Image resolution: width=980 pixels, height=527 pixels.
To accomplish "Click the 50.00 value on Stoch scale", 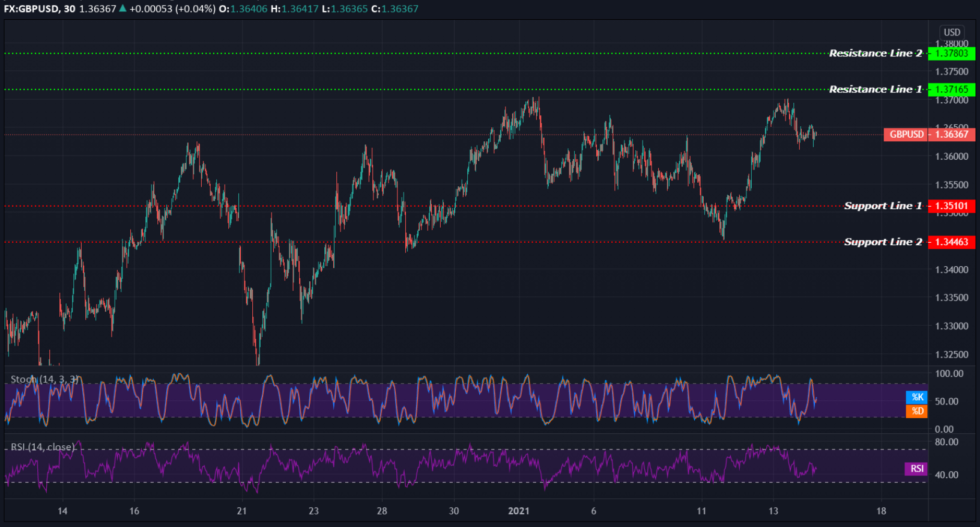I will point(947,401).
